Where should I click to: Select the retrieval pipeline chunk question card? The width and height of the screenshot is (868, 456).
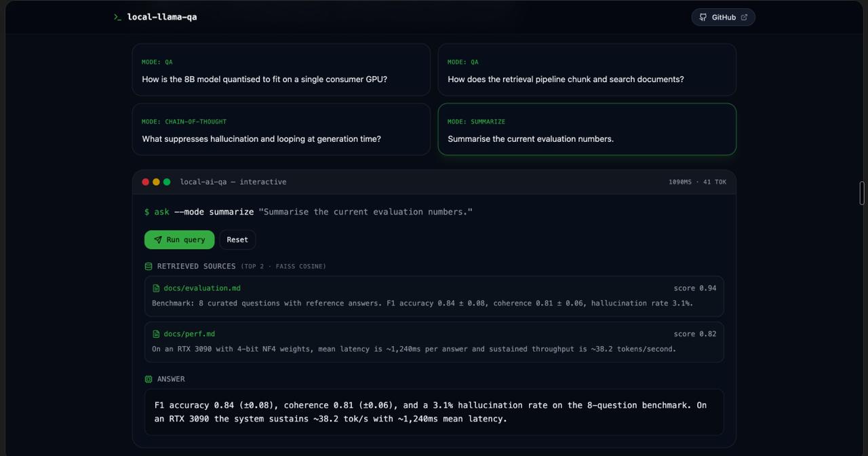[x=587, y=69]
